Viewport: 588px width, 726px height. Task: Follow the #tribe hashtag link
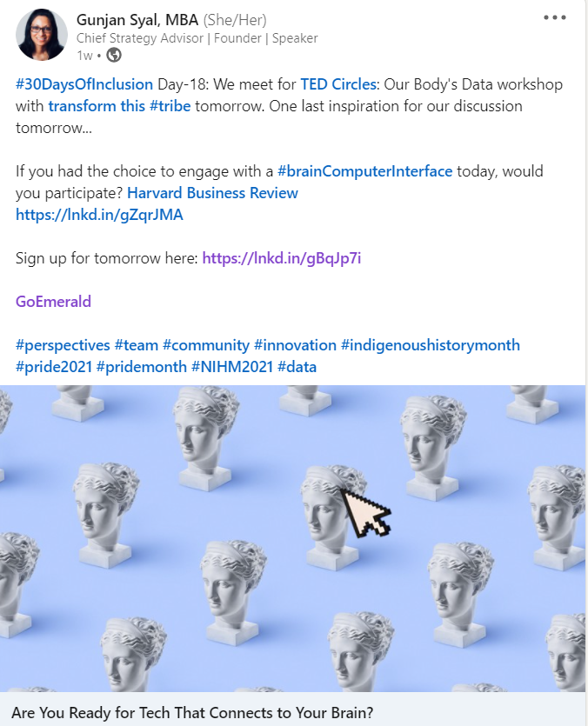[170, 106]
